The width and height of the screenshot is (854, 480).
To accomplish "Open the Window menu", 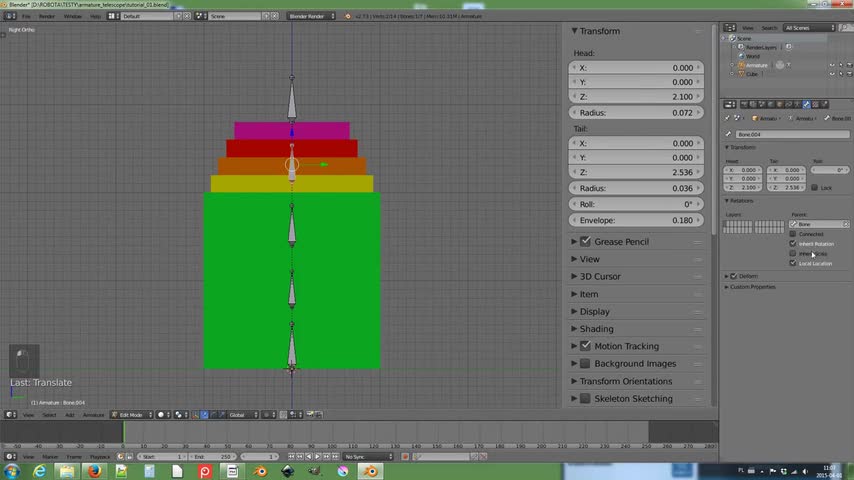I will click(x=72, y=16).
